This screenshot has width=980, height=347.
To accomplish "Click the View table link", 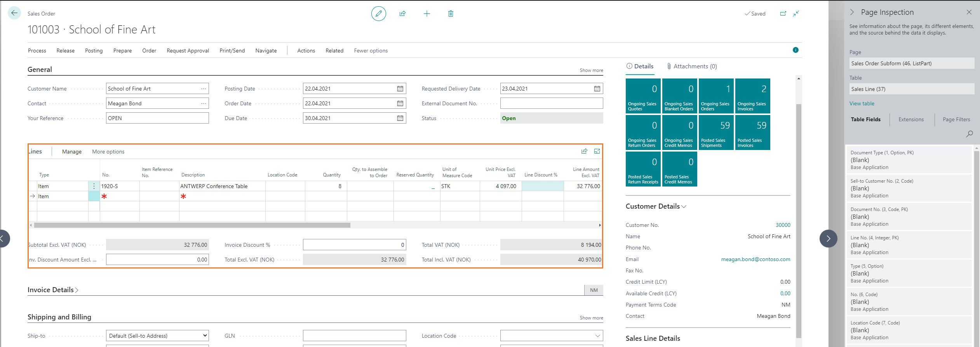I will [x=862, y=103].
